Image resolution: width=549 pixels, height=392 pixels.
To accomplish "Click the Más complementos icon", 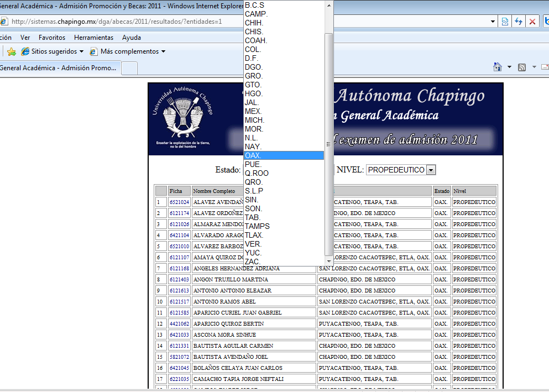I will pyautogui.click(x=93, y=51).
